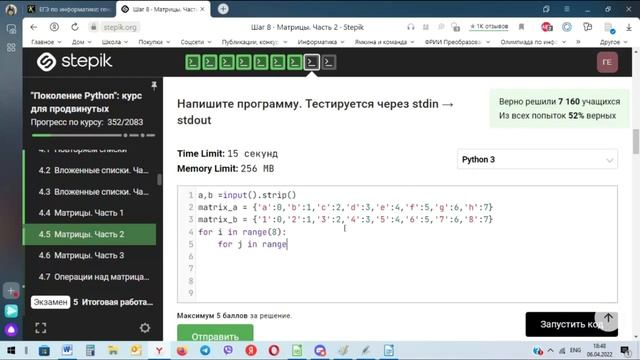Bookmark this page with bookmark icon

[x=521, y=27]
